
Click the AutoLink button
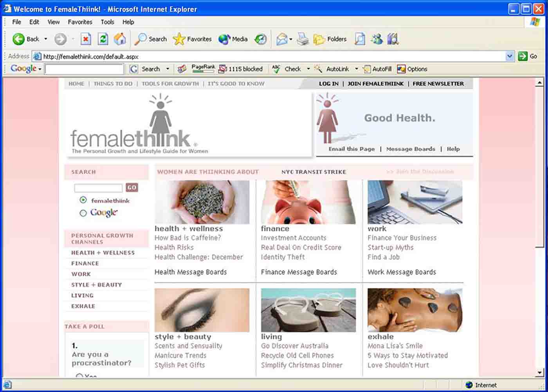[332, 69]
